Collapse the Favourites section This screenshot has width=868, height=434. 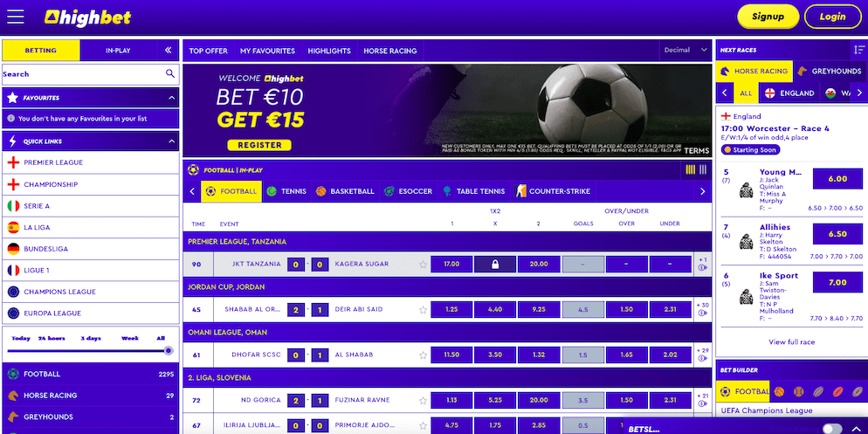tap(171, 98)
